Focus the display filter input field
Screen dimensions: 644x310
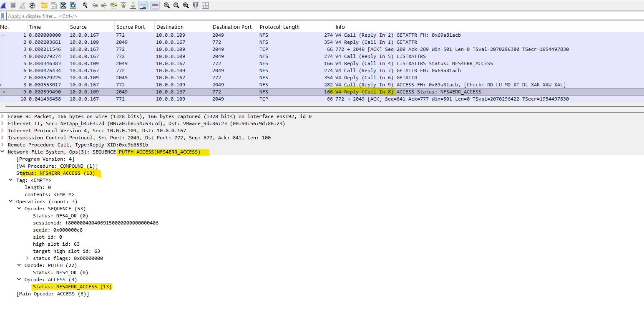pos(325,16)
